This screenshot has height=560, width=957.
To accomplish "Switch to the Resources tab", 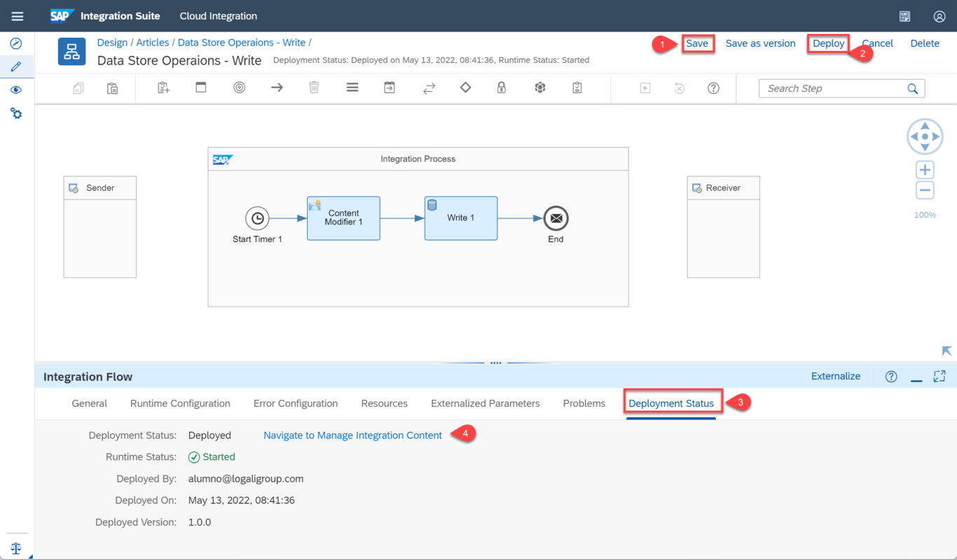I will tap(385, 403).
